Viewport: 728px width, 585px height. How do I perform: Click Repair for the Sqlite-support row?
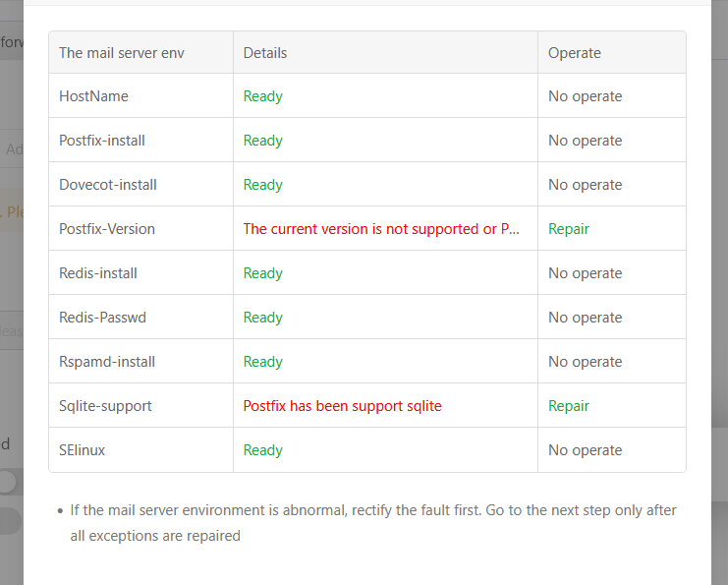569,406
